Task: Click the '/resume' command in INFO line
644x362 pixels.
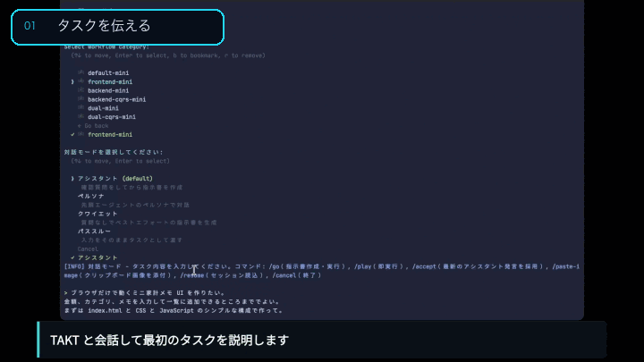Action: (x=192, y=276)
